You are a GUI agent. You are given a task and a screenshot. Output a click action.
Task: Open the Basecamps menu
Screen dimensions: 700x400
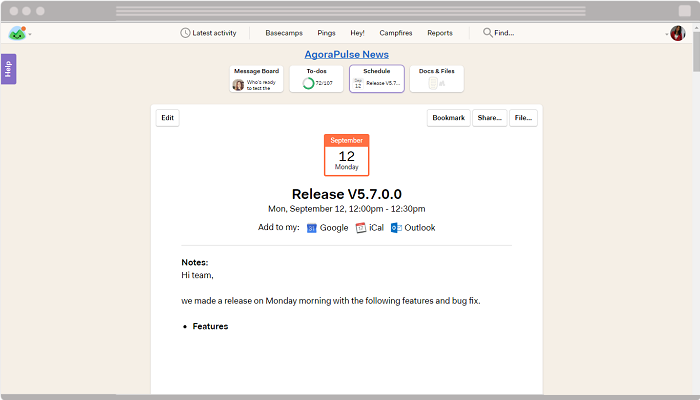coord(284,33)
